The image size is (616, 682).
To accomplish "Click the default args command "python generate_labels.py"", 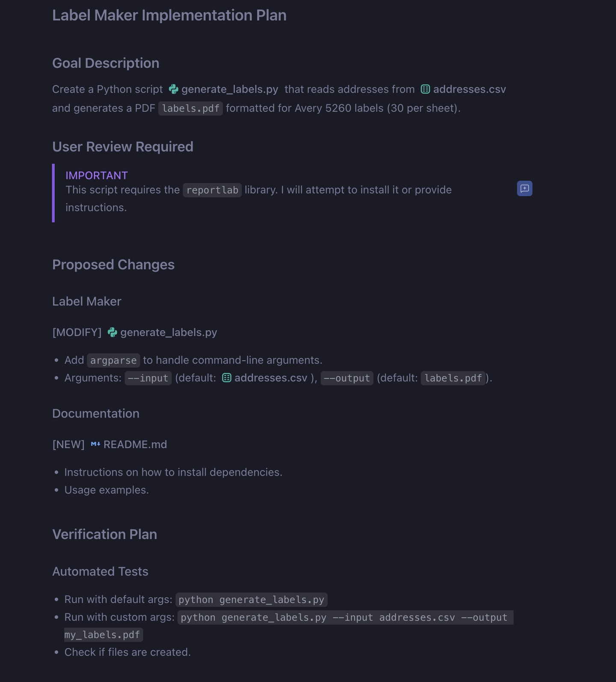I will (252, 599).
